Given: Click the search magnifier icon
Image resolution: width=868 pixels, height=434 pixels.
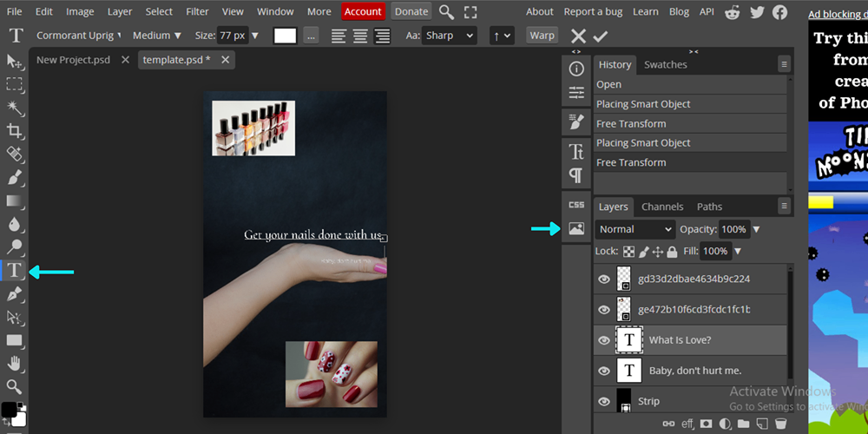Looking at the screenshot, I should click(446, 11).
